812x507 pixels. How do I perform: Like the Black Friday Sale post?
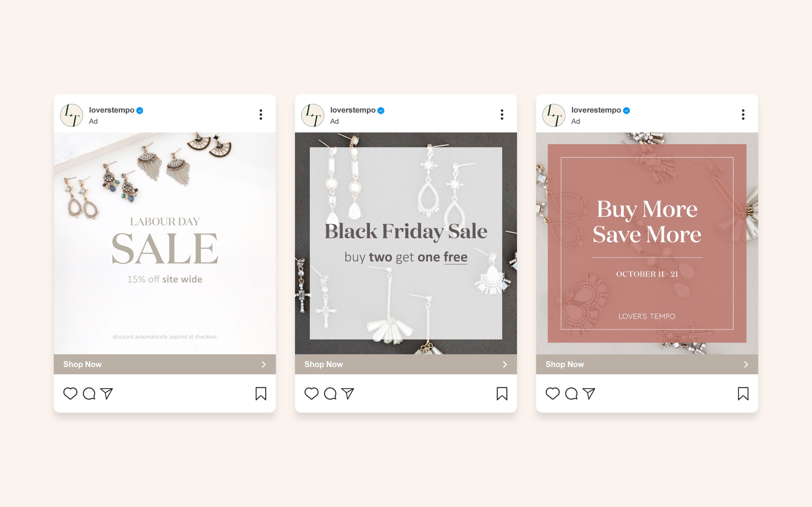coord(311,393)
